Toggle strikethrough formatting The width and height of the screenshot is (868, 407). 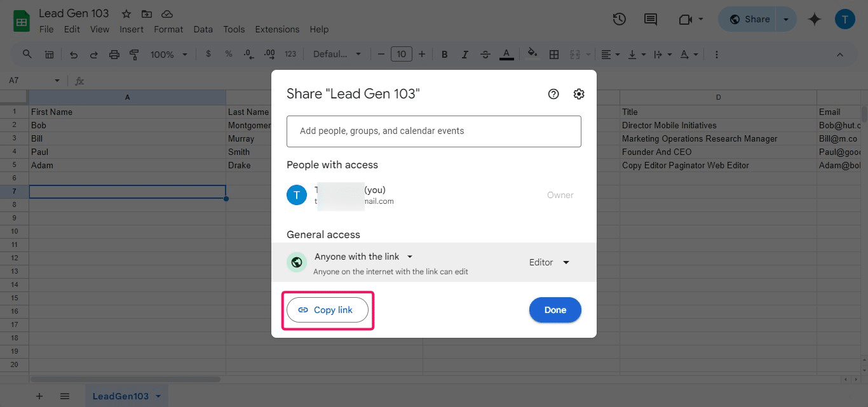tap(485, 54)
